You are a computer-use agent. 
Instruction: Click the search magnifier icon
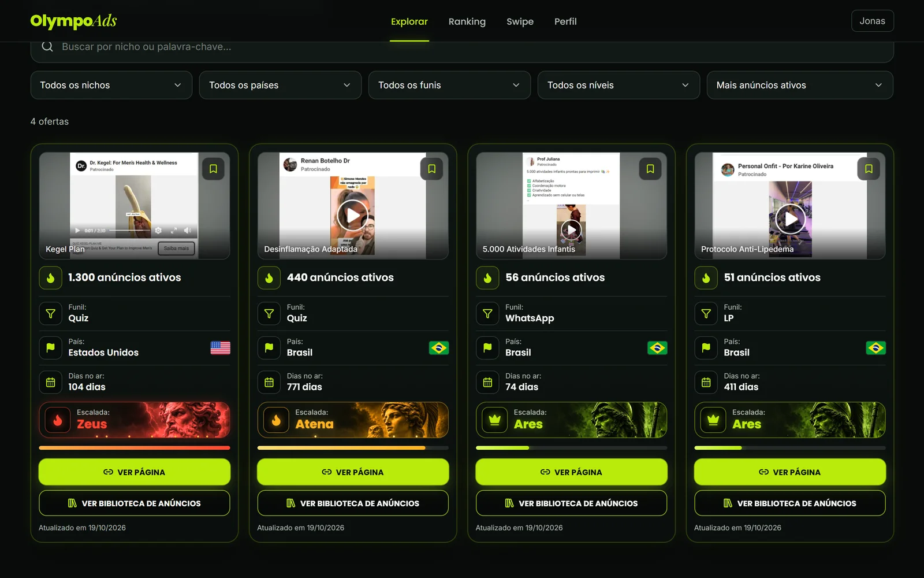[47, 46]
